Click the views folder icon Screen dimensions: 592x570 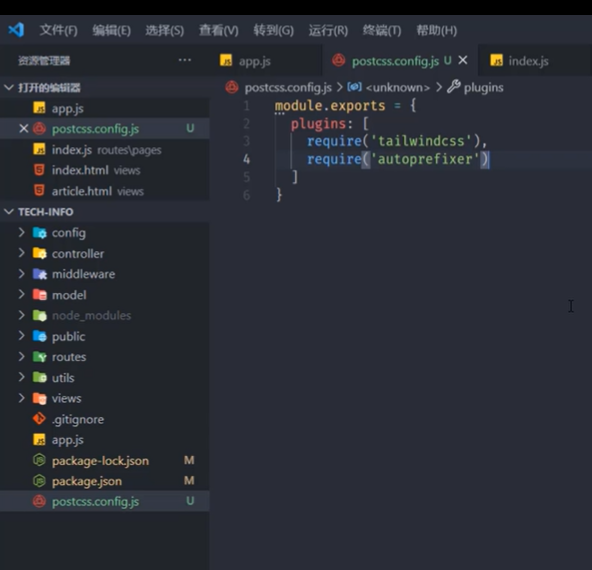(x=40, y=398)
